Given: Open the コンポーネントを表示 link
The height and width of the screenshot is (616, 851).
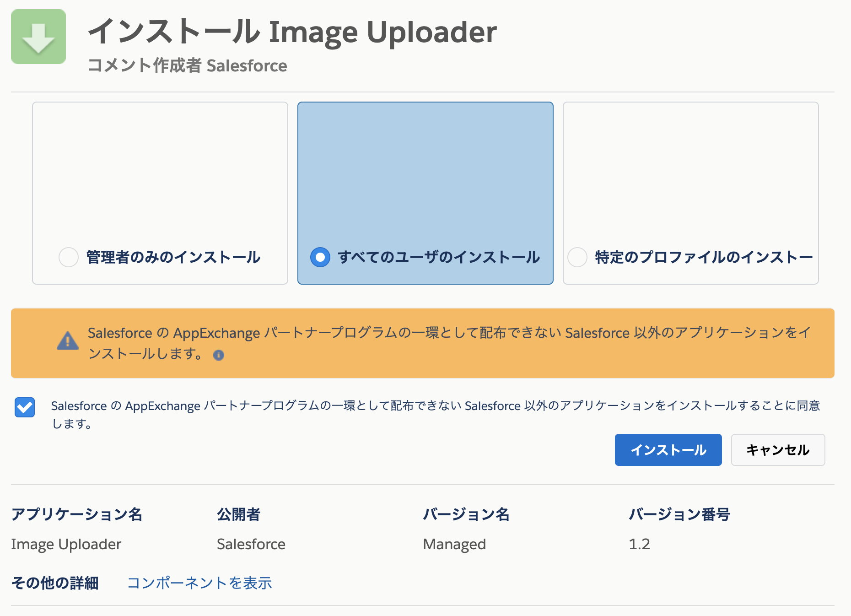Looking at the screenshot, I should tap(199, 583).
